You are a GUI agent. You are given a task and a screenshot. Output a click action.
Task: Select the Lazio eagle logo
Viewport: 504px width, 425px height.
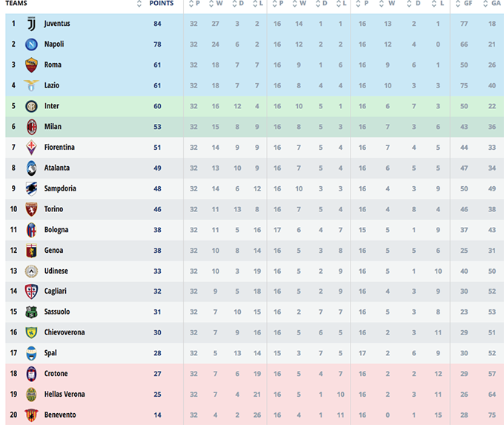(31, 85)
